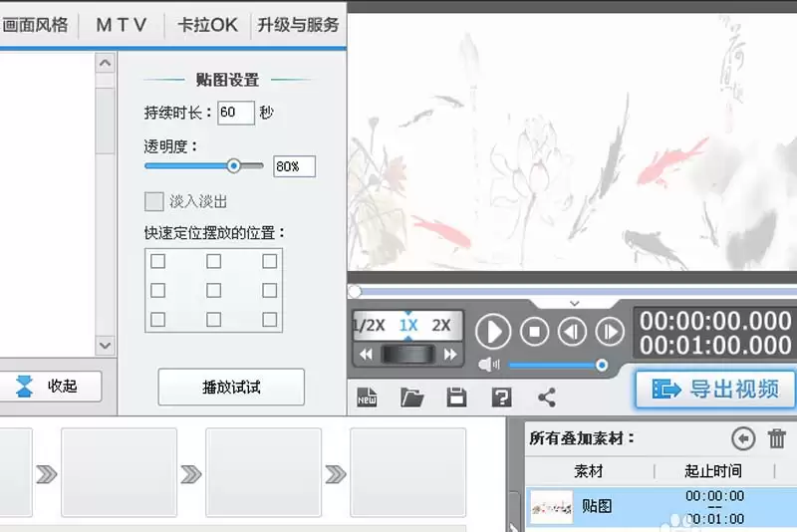
Task: Click the fast-forward double-arrow icon
Action: pos(450,354)
